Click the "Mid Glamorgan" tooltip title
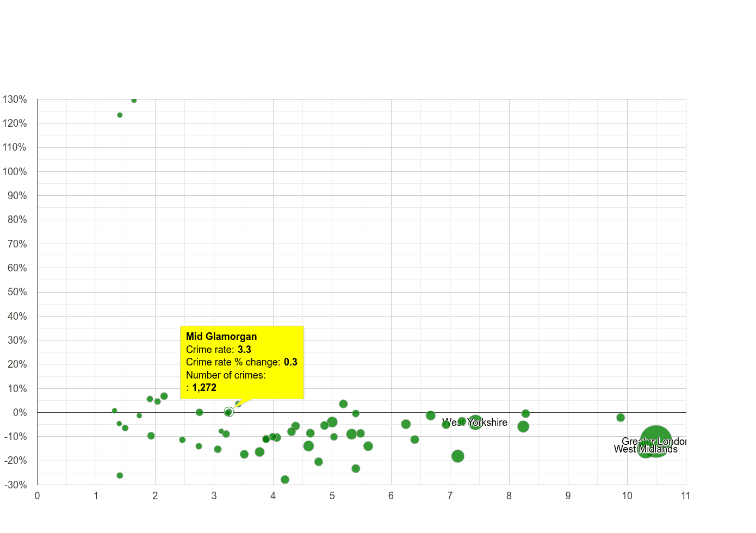Image resolution: width=756 pixels, height=533 pixels. point(221,337)
